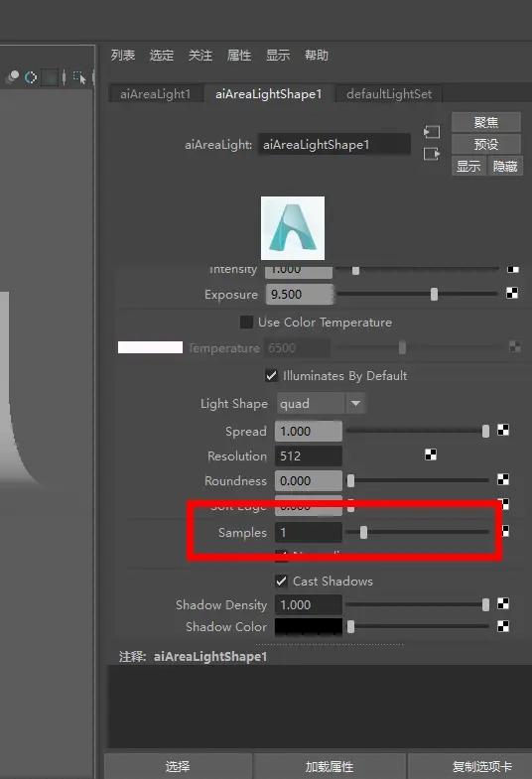Enable Use Color Temperature checkbox
The image size is (532, 779).
246,322
